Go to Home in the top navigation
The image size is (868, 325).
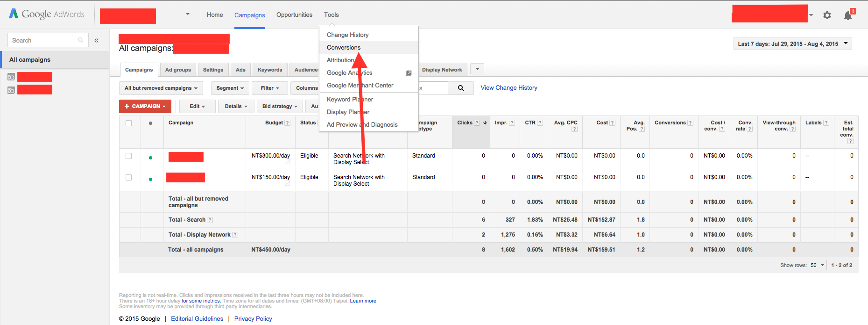click(x=215, y=15)
